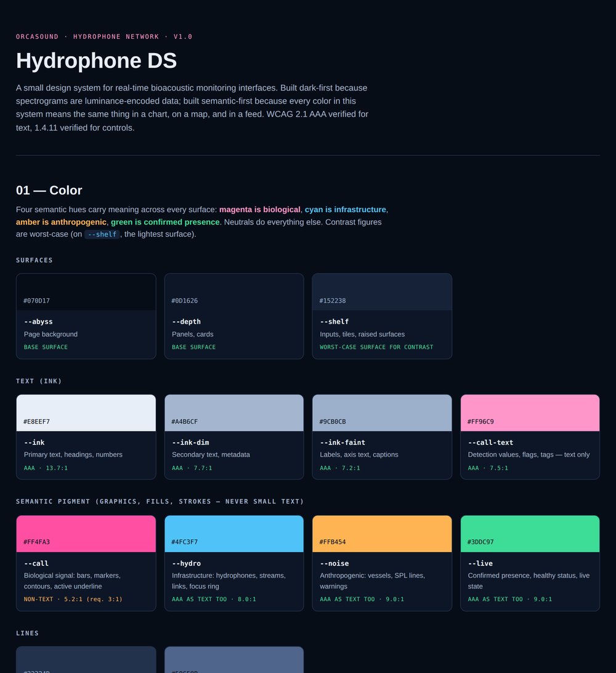Click 'NON-TEXT · 5.2:1 (req. 3:1)' label

73,599
